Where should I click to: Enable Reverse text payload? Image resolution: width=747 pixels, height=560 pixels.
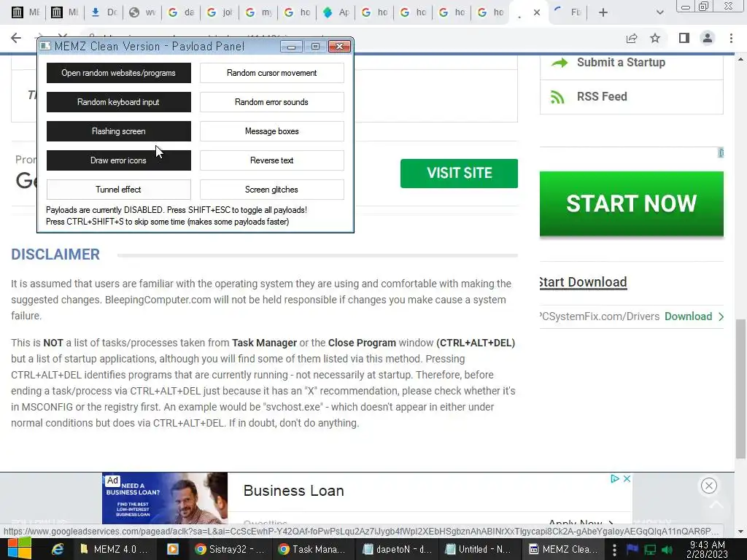point(271,160)
